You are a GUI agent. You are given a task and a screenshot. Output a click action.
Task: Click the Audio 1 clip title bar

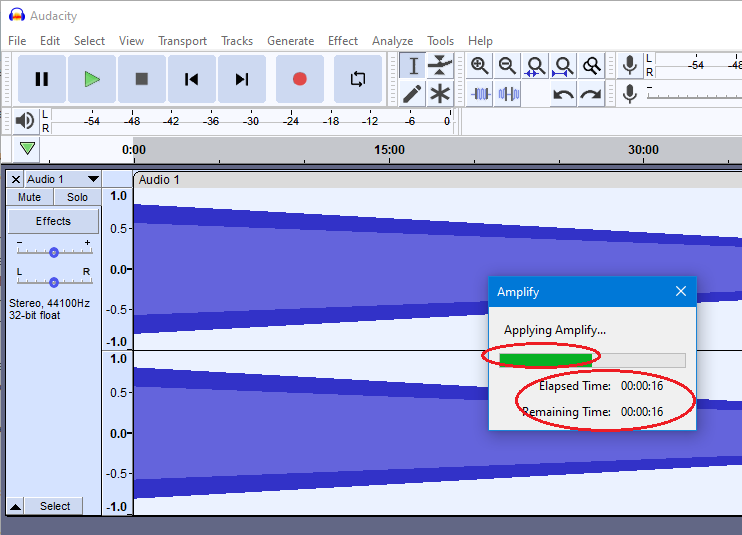pos(438,180)
